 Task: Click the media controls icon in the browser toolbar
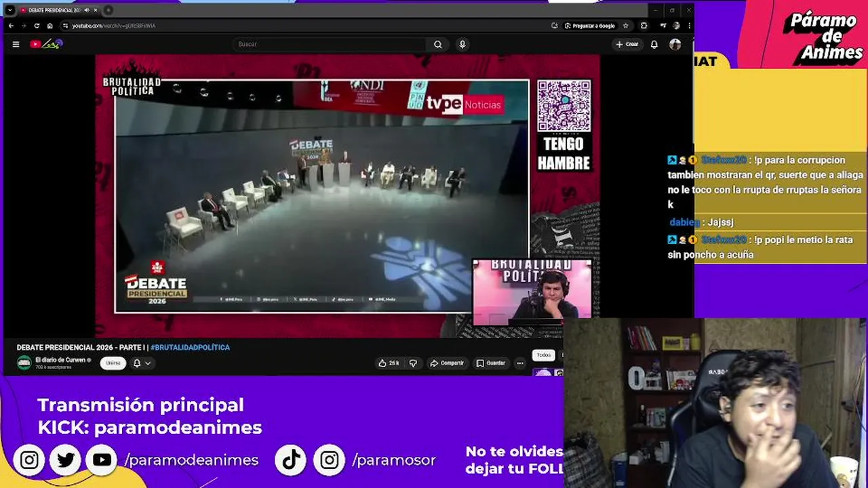point(663,26)
